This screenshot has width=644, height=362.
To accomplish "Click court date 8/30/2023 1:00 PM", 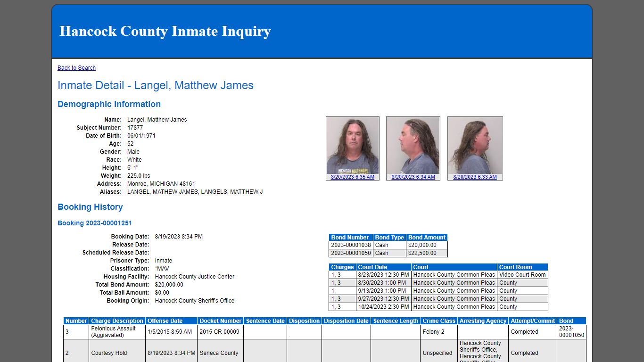I will pos(384,283).
